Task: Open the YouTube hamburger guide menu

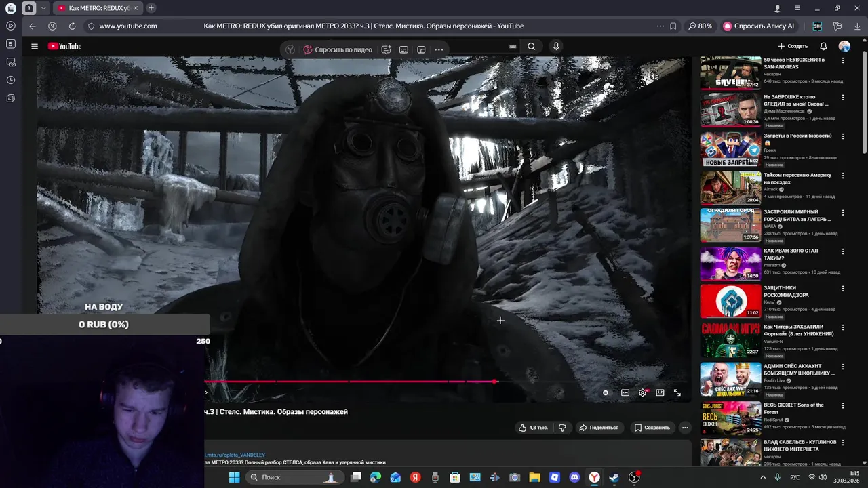Action: (x=35, y=46)
